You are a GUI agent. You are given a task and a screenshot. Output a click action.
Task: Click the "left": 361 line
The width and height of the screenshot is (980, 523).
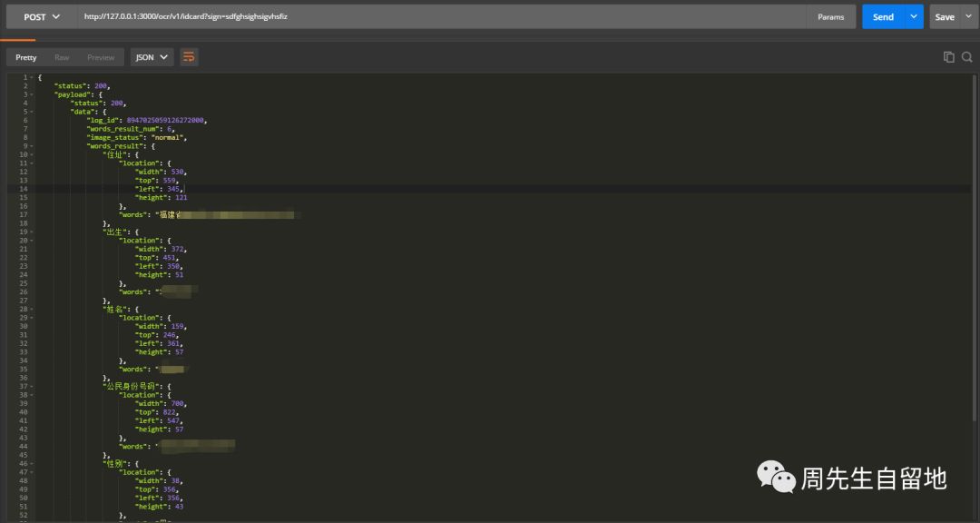[160, 343]
